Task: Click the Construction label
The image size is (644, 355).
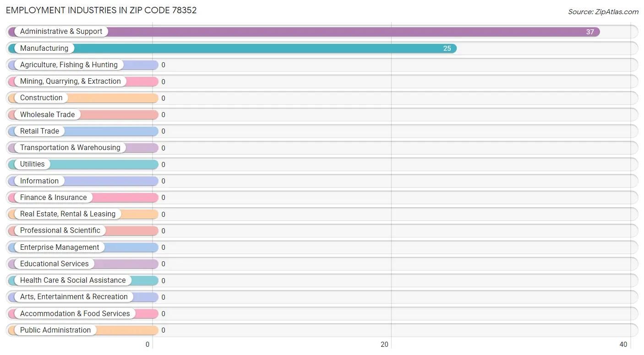Action: pyautogui.click(x=41, y=98)
